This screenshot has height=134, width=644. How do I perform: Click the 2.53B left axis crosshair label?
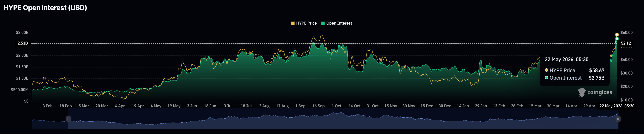click(x=23, y=43)
